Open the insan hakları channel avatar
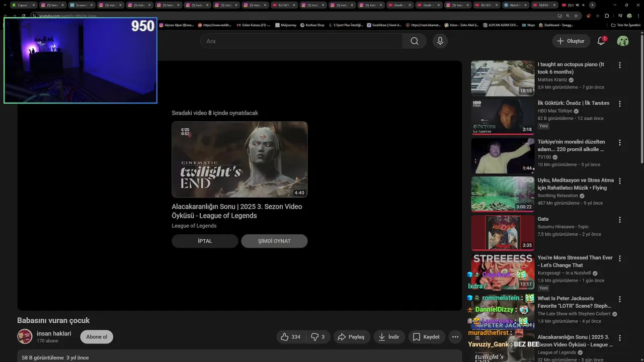 [25, 336]
